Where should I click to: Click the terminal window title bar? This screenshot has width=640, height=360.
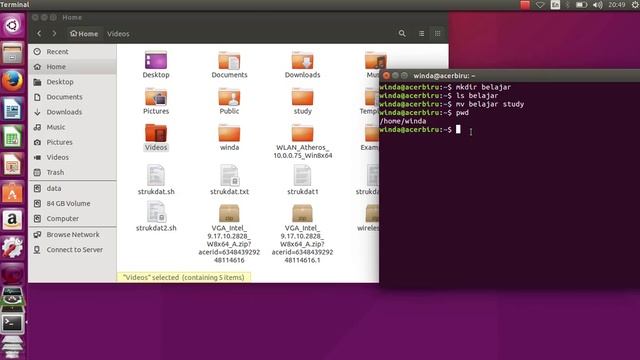pos(509,76)
